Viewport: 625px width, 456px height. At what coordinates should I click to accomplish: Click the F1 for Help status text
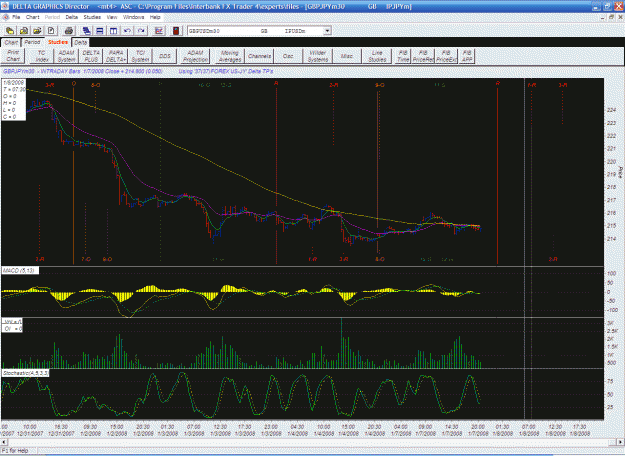point(16,451)
